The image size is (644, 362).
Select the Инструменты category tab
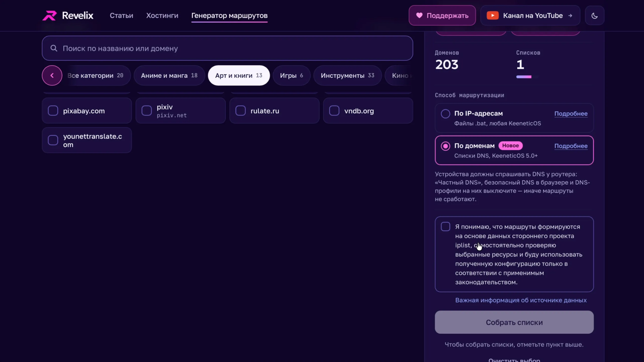[x=347, y=75]
